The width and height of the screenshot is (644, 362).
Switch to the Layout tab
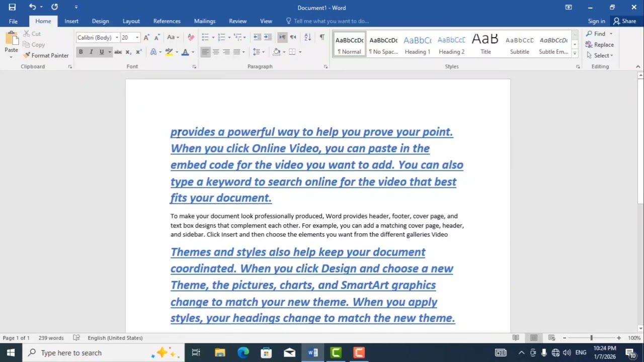[x=131, y=21]
